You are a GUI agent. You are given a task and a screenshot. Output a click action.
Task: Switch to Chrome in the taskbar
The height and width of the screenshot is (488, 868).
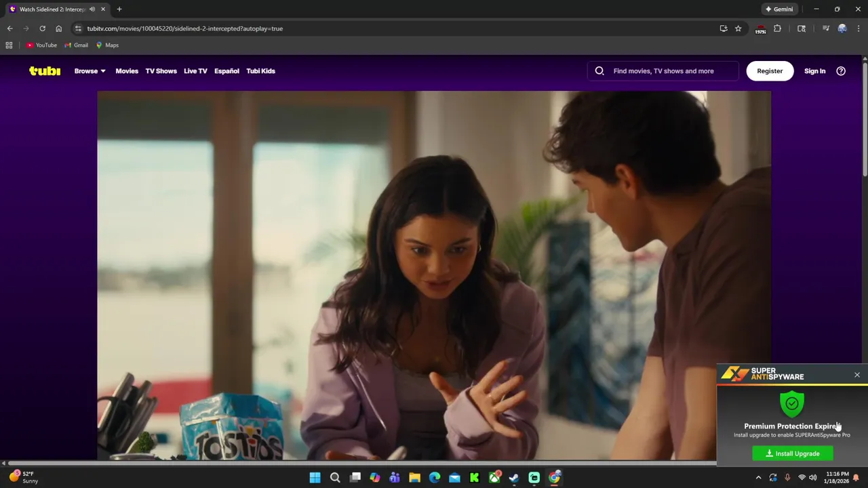pos(554,478)
